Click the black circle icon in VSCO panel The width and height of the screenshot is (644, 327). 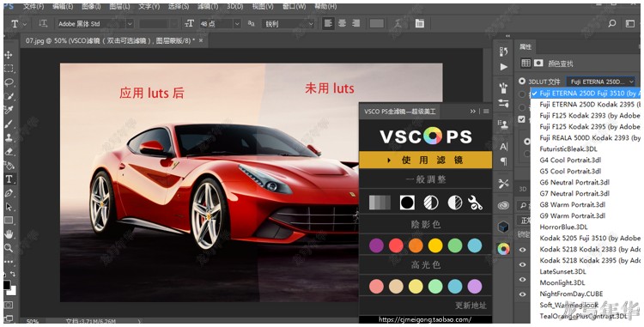click(x=407, y=203)
